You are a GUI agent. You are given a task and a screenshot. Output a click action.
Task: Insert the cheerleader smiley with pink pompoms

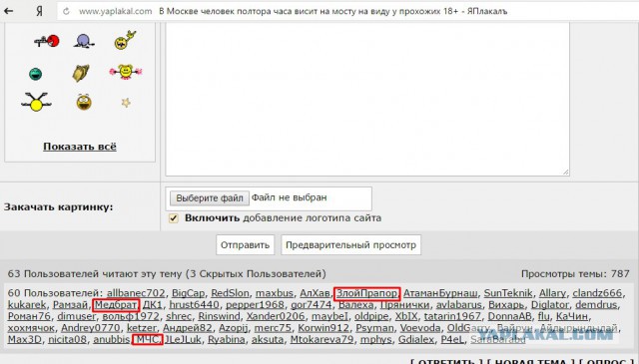tap(126, 72)
